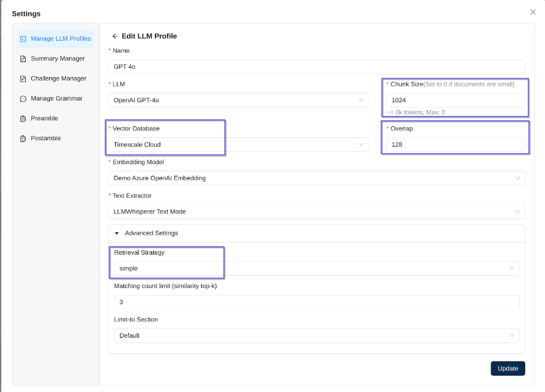Click the Name field containing GPT 4o
This screenshot has height=392, width=545.
(316, 67)
